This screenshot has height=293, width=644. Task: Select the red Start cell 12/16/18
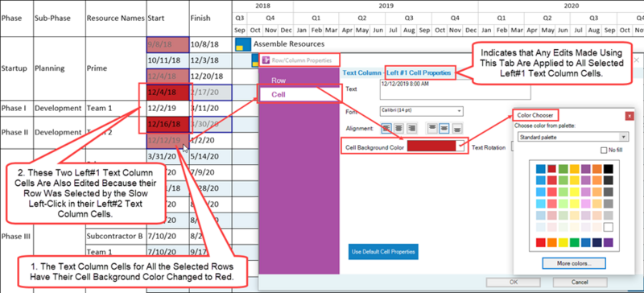(168, 125)
